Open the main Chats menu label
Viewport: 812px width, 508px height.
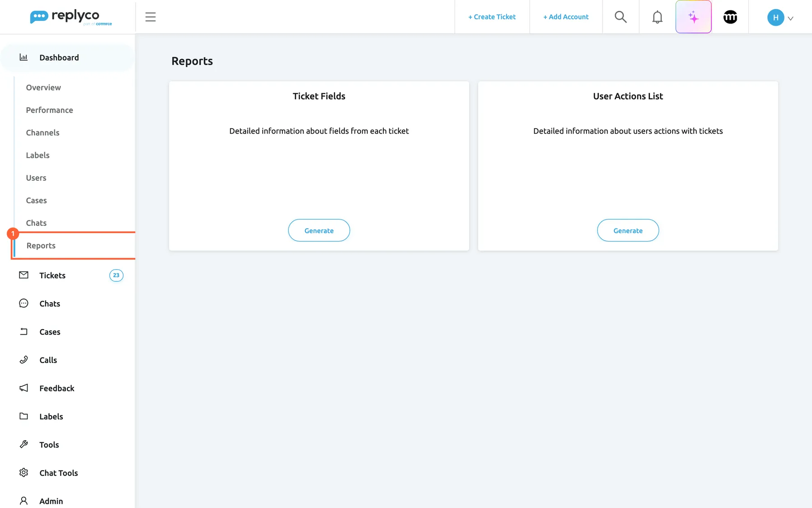[50, 303]
